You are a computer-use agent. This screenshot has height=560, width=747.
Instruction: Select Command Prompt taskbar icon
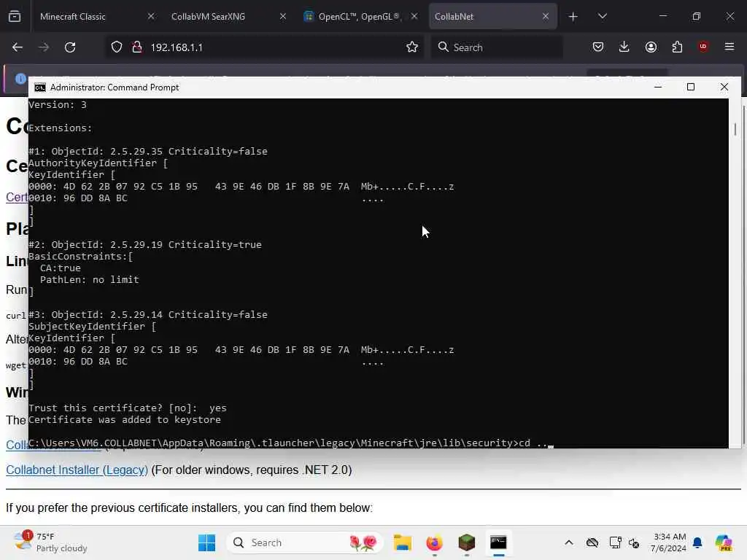coord(498,542)
